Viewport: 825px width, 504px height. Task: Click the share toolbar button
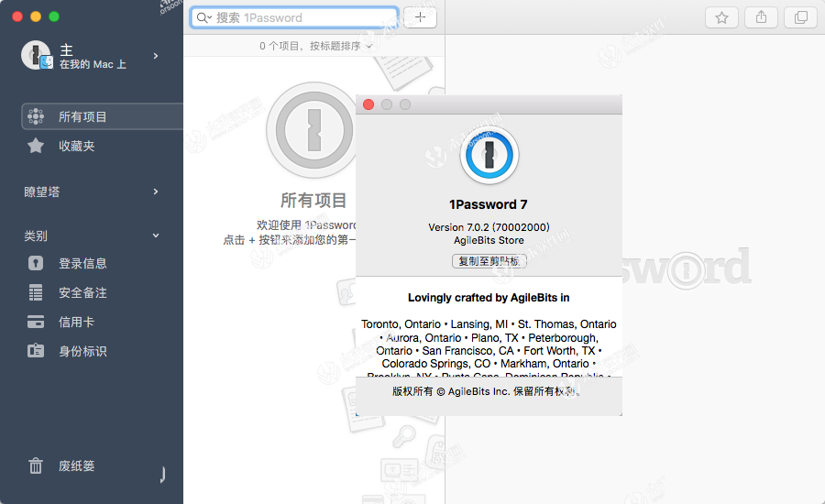point(762,18)
